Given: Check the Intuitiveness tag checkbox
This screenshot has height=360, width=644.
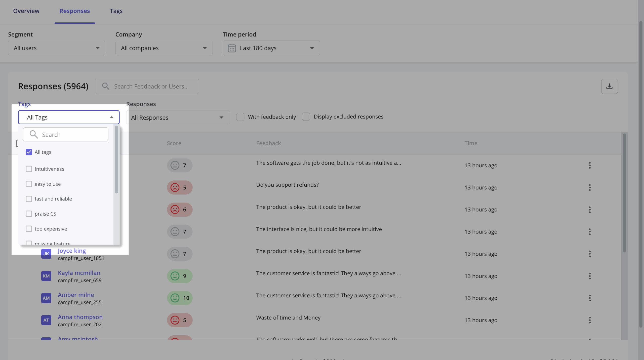Looking at the screenshot, I should click(x=29, y=169).
